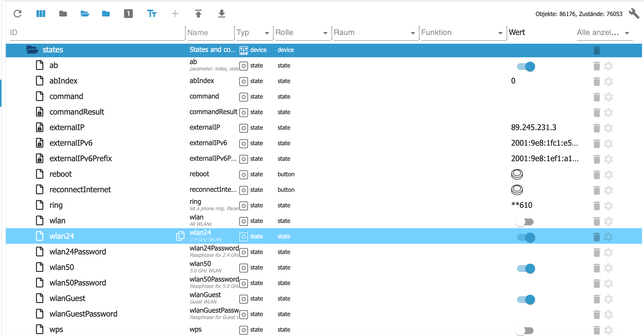Open the wrench settings icon
Screen dimensions: 644x336
click(x=634, y=14)
